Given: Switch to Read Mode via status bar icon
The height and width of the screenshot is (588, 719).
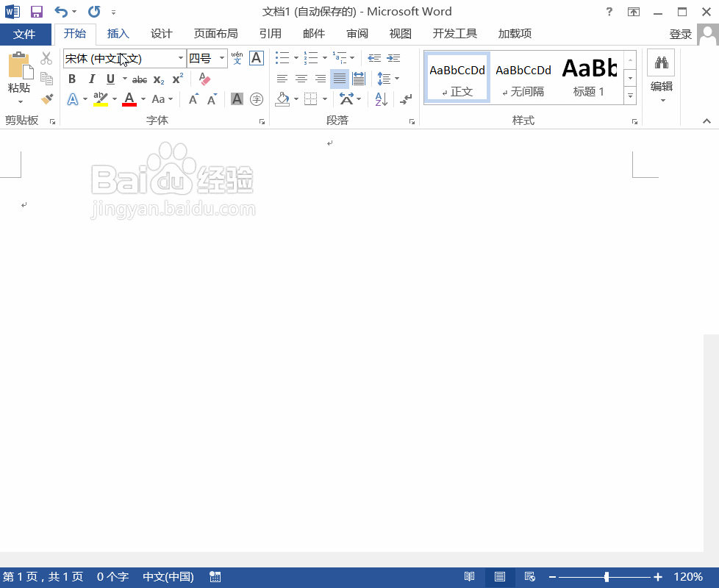Looking at the screenshot, I should click(470, 577).
